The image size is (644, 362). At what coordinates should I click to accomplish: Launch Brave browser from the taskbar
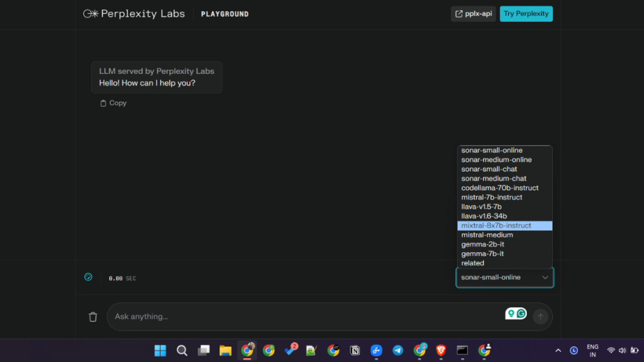pyautogui.click(x=441, y=351)
